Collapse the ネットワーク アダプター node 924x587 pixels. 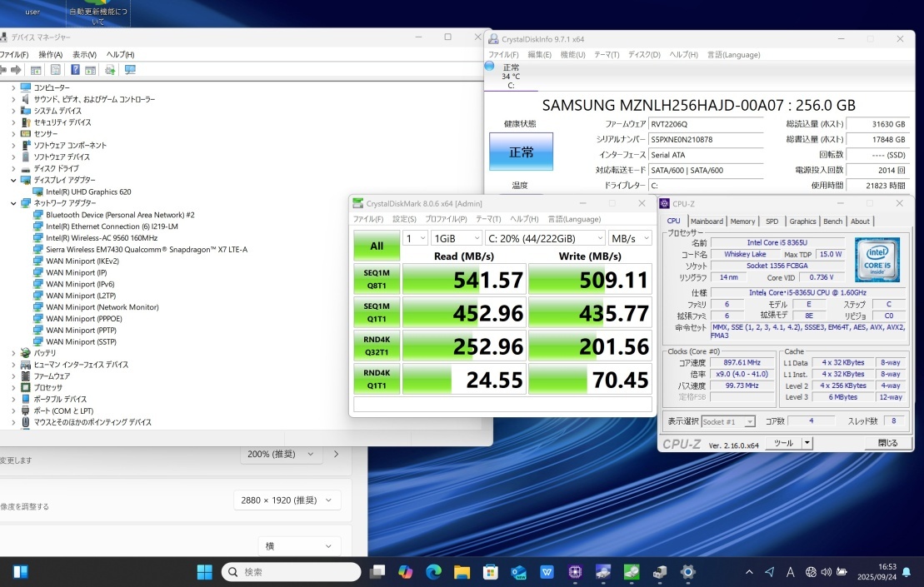coord(13,203)
